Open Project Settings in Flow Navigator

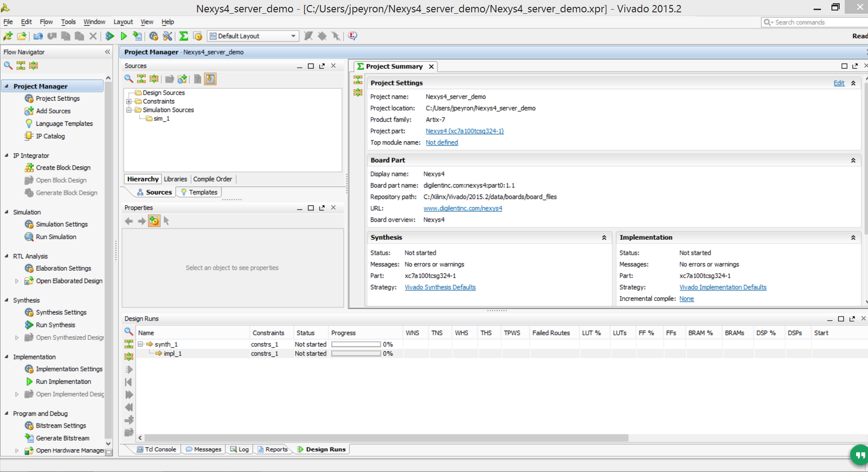tap(58, 98)
